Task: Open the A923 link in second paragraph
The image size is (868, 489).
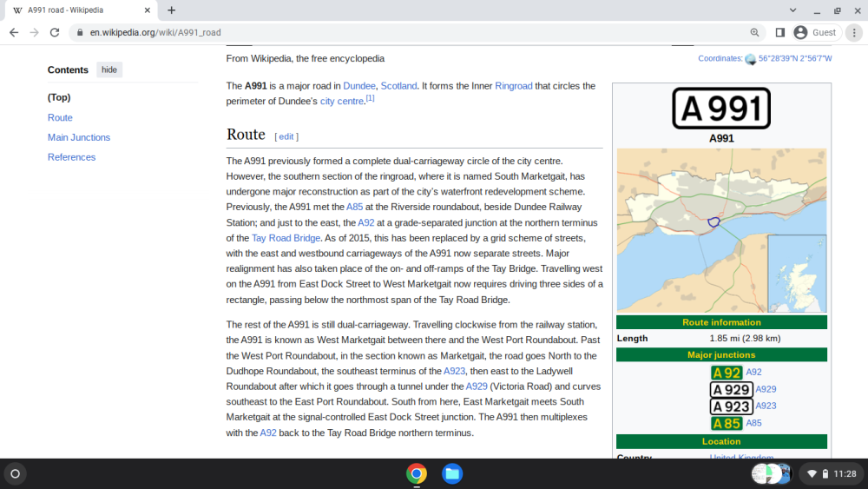Action: (x=455, y=371)
